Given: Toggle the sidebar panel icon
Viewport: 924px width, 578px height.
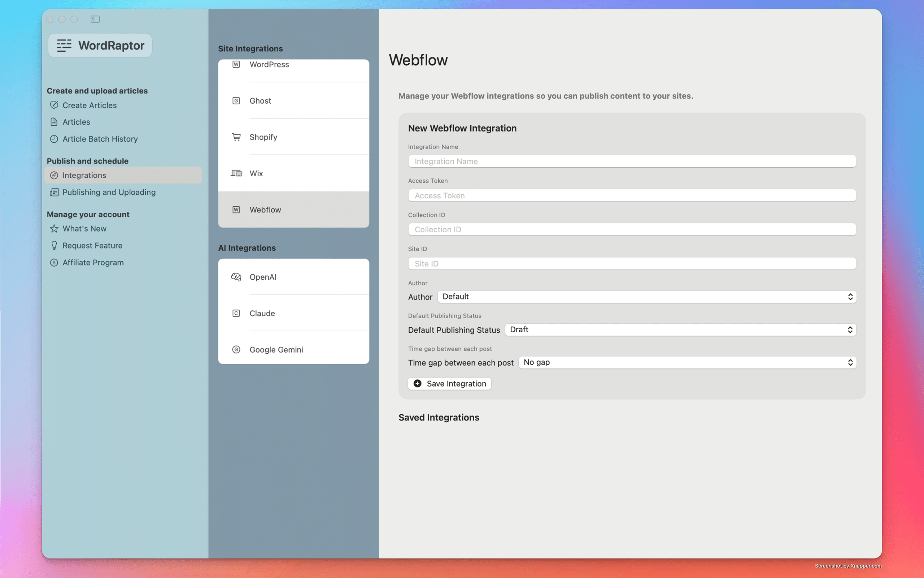Looking at the screenshot, I should click(x=95, y=19).
